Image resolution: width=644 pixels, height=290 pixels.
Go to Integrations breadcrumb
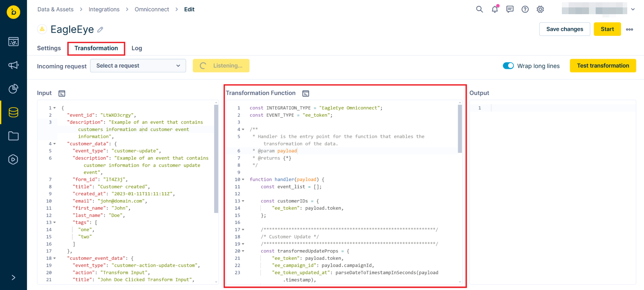(x=104, y=9)
